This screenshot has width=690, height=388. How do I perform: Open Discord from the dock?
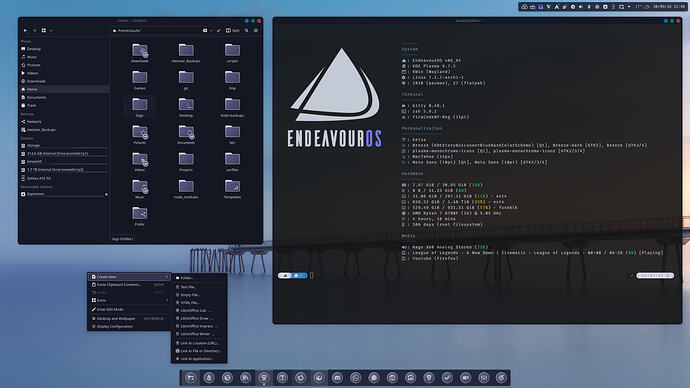[x=337, y=377]
